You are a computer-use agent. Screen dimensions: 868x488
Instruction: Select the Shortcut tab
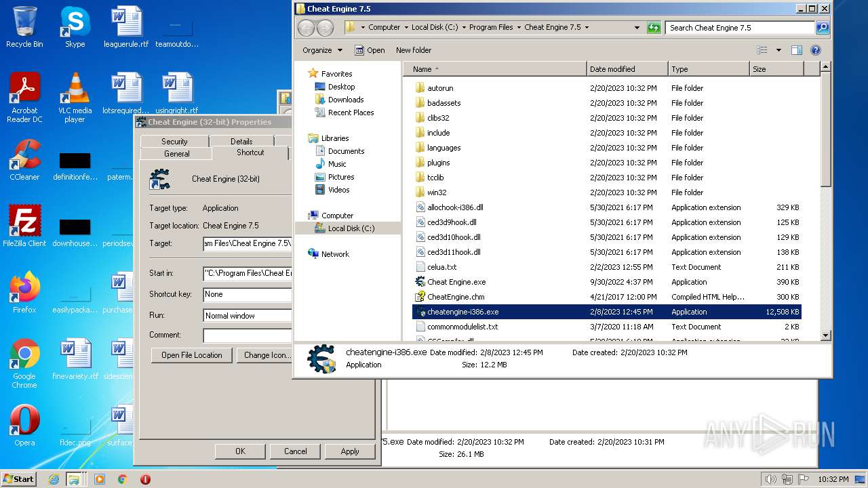[250, 152]
